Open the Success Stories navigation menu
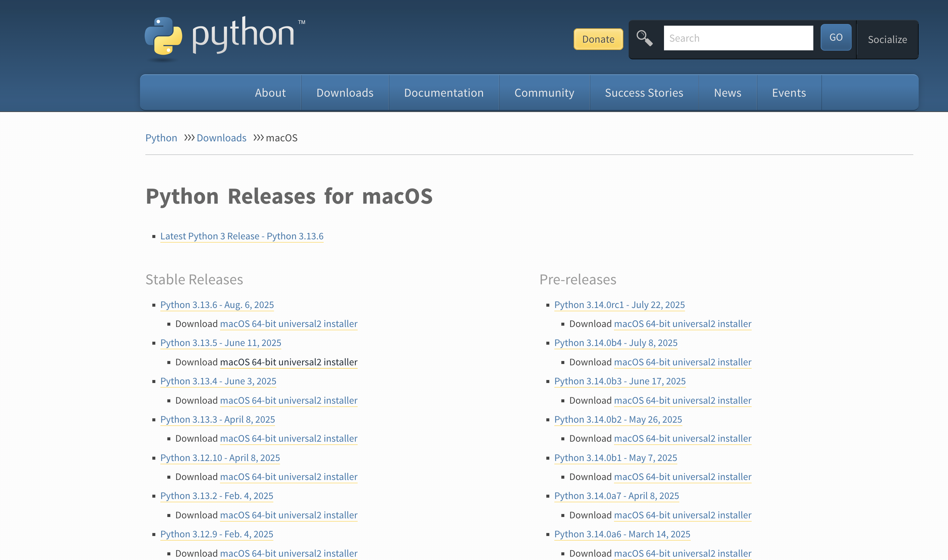Image resolution: width=948 pixels, height=560 pixels. (644, 92)
